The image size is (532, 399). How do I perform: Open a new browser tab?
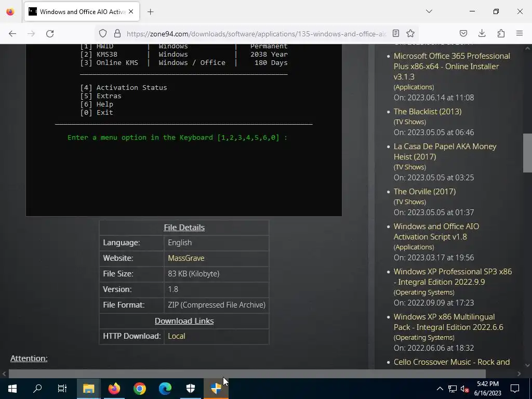point(150,12)
